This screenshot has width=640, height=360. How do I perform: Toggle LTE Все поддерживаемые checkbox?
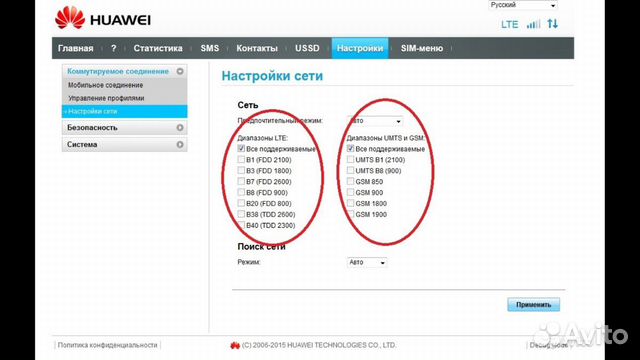tap(241, 149)
